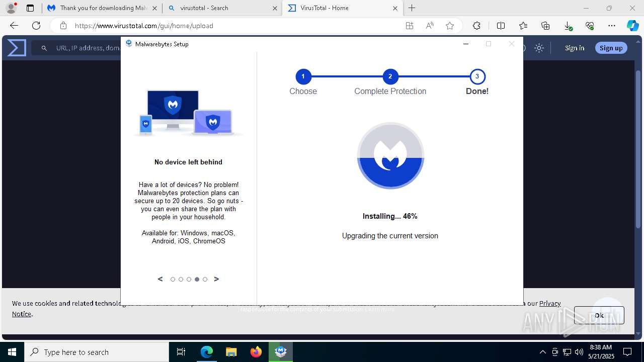
Task: Focus the URL, IP address, domain search field
Action: pyautogui.click(x=88, y=48)
